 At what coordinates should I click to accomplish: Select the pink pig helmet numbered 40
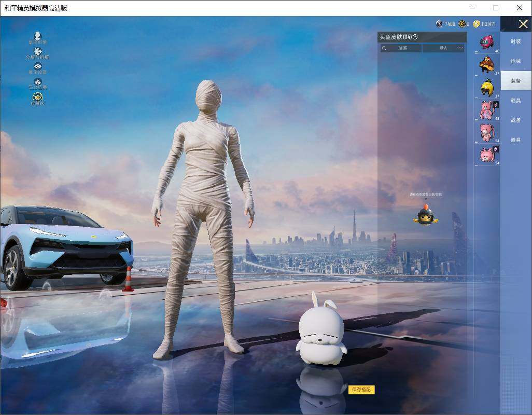(487, 43)
